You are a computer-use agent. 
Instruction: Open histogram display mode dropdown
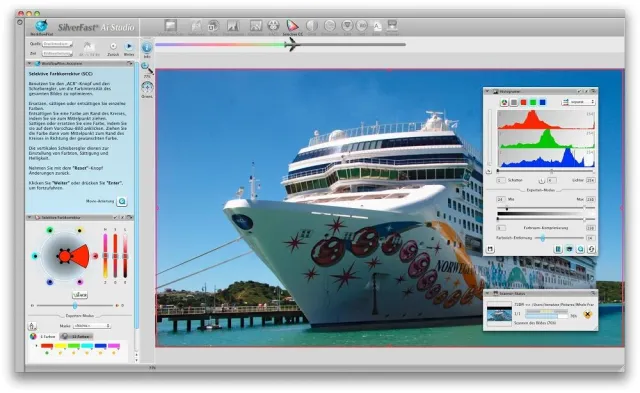tap(579, 102)
